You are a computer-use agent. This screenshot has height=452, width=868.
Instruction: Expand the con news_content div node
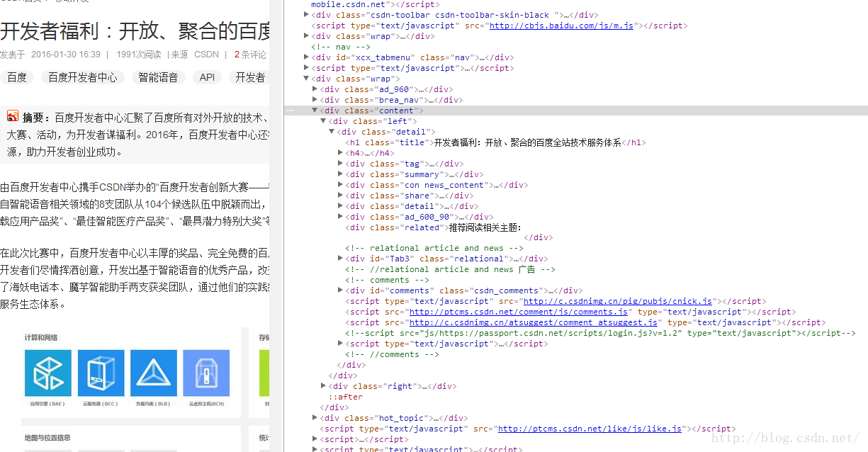pos(341,185)
